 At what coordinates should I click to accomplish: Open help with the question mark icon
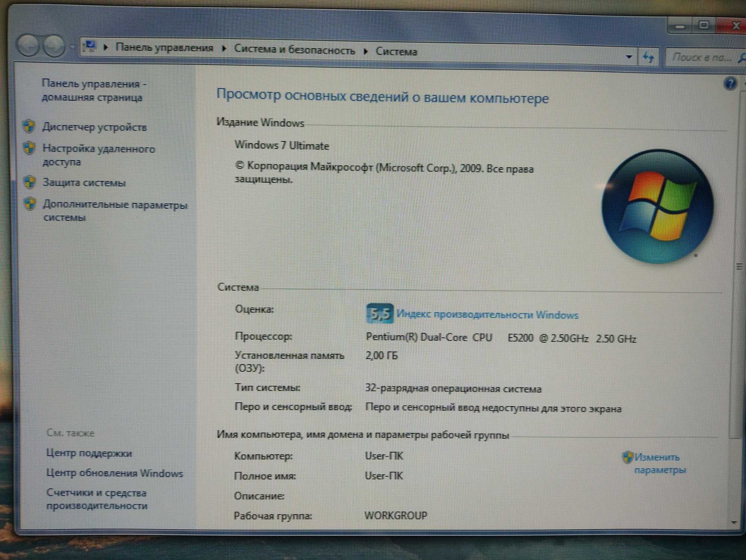[730, 83]
